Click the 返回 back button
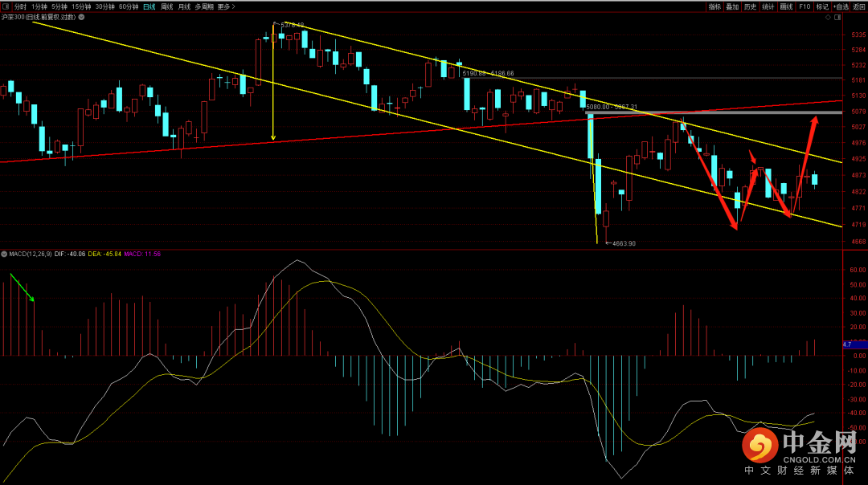Viewport: 868px width, 485px height. click(x=859, y=6)
